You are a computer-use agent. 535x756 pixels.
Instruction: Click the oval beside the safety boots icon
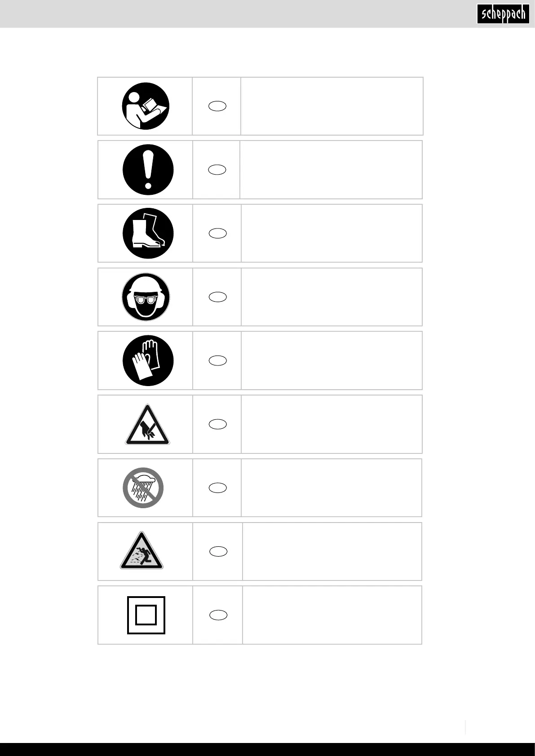(217, 233)
